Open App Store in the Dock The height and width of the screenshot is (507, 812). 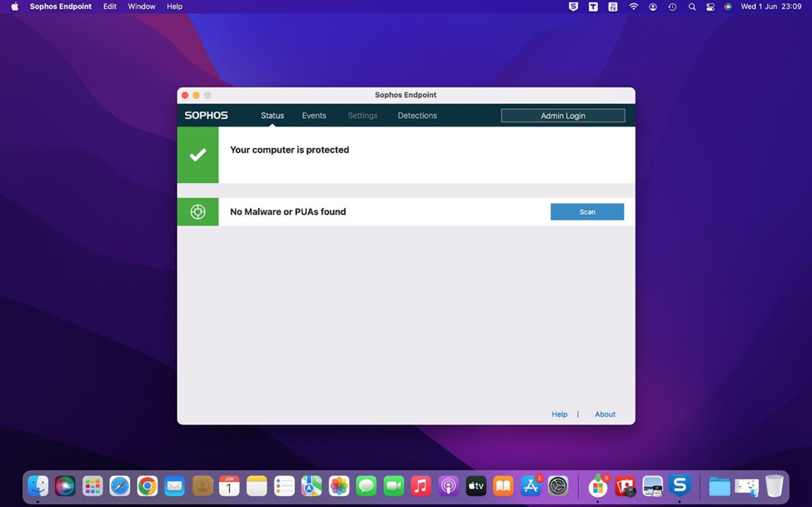click(x=531, y=486)
